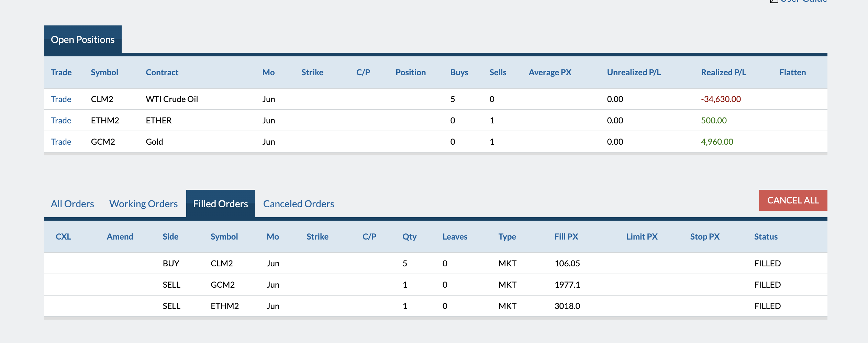Click the 106.05 fill price
The height and width of the screenshot is (343, 868).
pos(567,263)
